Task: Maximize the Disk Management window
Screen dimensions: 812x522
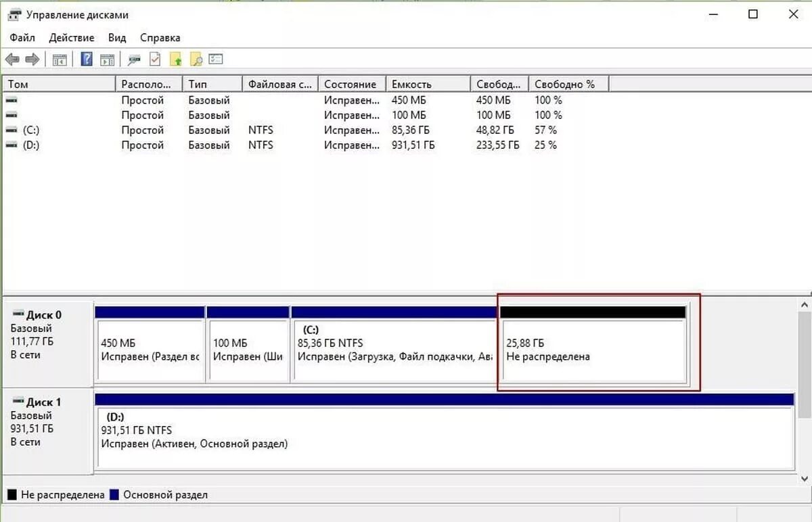Action: (x=753, y=14)
